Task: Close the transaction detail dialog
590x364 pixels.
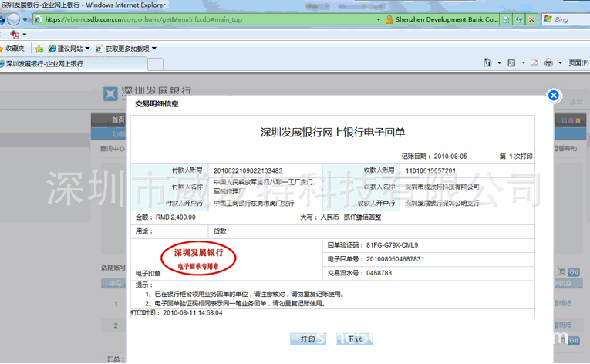Action: (x=552, y=96)
